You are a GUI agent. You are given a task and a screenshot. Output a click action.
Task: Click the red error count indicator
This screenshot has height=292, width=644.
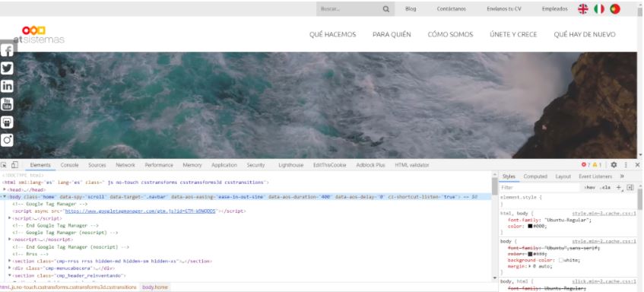[x=585, y=165]
